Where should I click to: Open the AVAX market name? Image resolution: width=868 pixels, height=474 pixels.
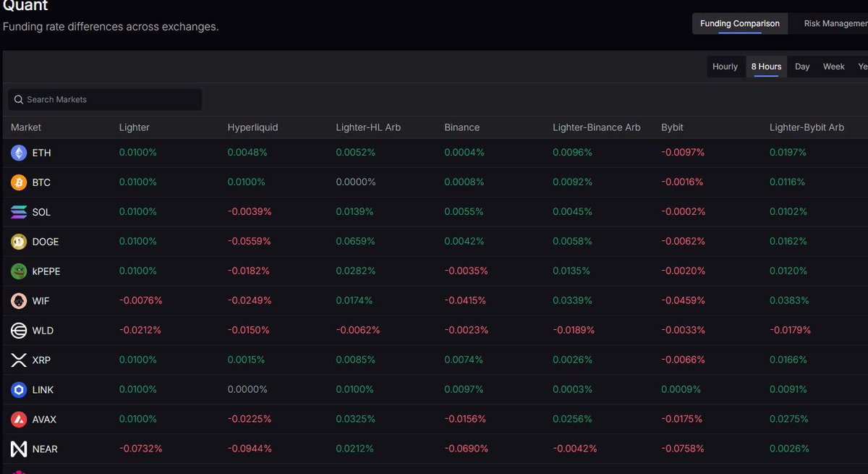pos(45,420)
